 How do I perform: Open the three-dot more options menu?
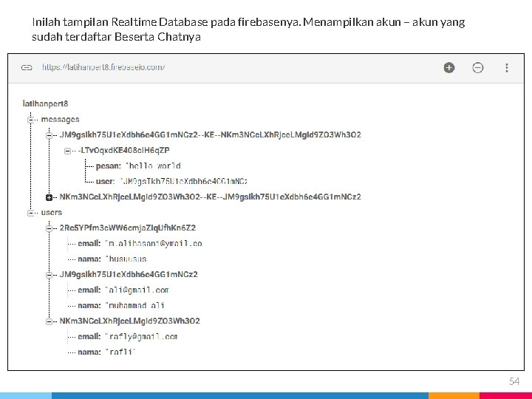coord(507,67)
